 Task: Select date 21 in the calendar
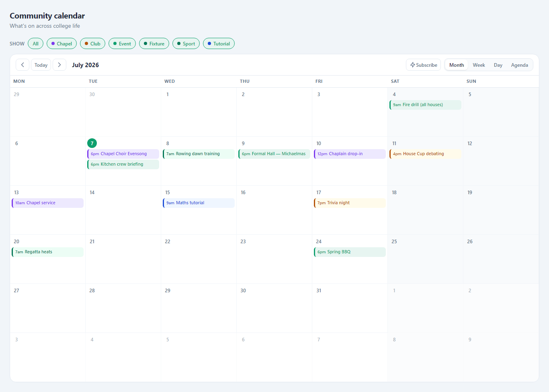click(92, 242)
